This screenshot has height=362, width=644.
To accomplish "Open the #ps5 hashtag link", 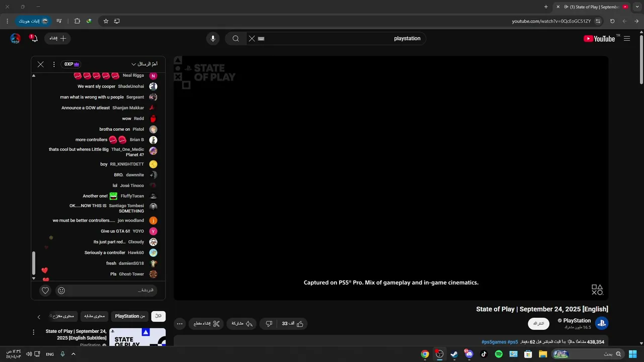I will point(513,342).
